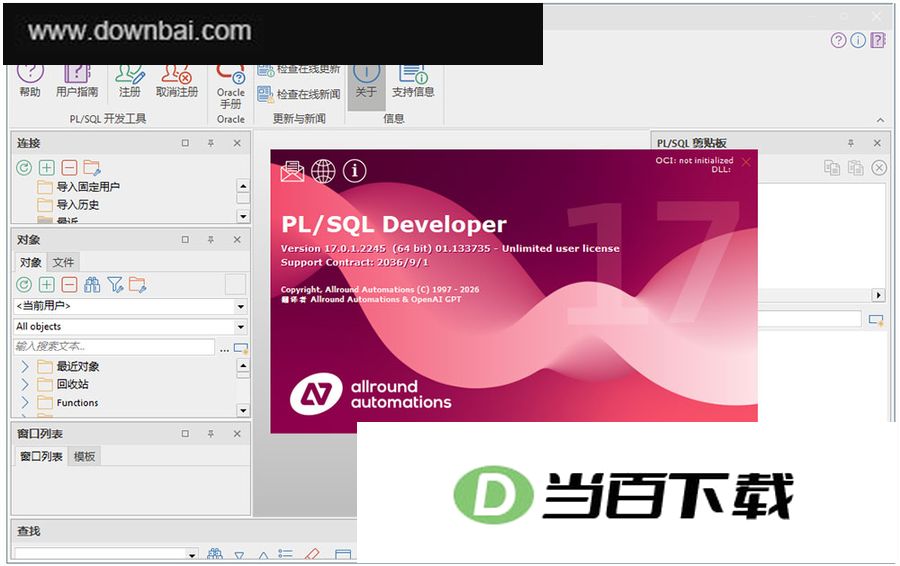The height and width of the screenshot is (566, 900).
Task: Click the globe website icon on splash screen
Action: (323, 171)
